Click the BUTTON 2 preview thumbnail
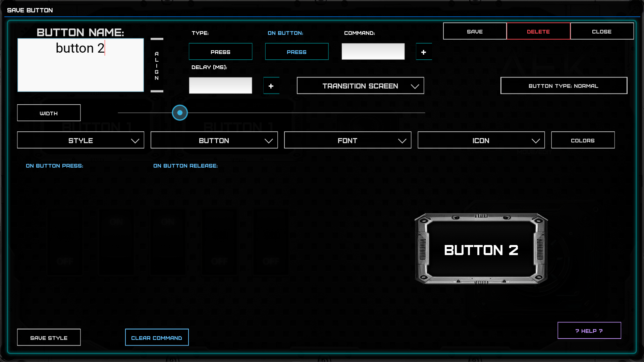Viewport: 644px width, 362px height. click(481, 249)
